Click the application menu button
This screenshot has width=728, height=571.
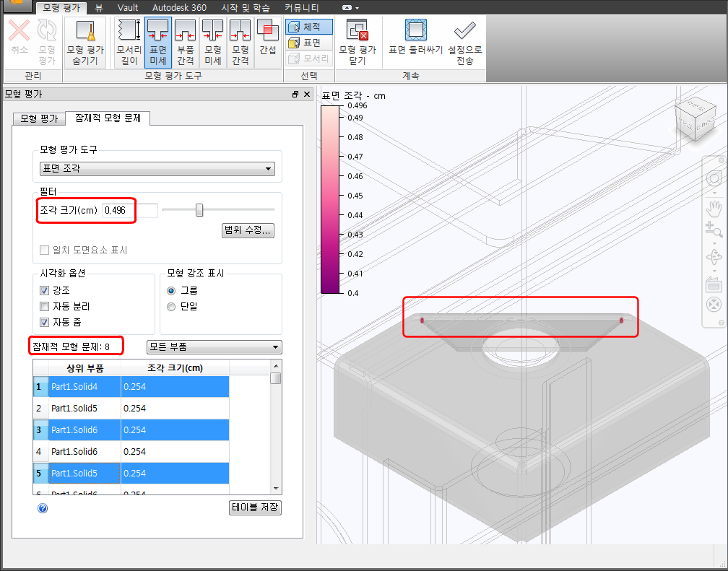(16, 5)
